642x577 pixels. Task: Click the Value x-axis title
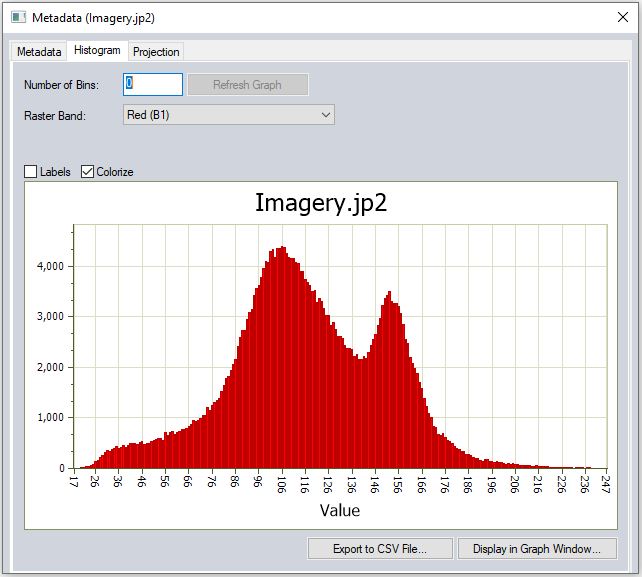click(339, 510)
